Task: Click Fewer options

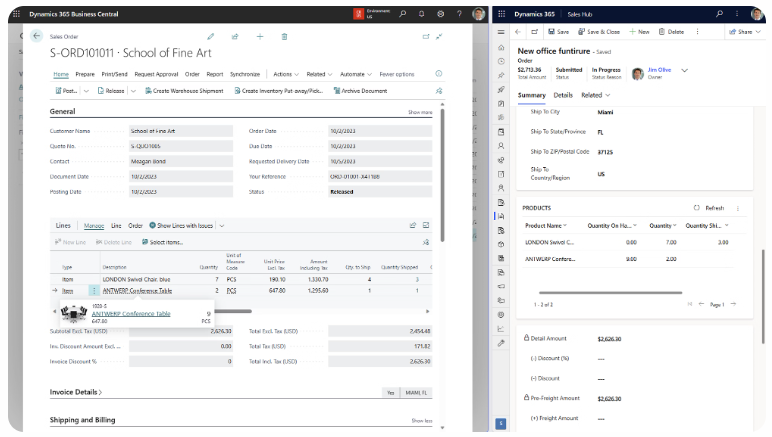Action: click(x=396, y=74)
